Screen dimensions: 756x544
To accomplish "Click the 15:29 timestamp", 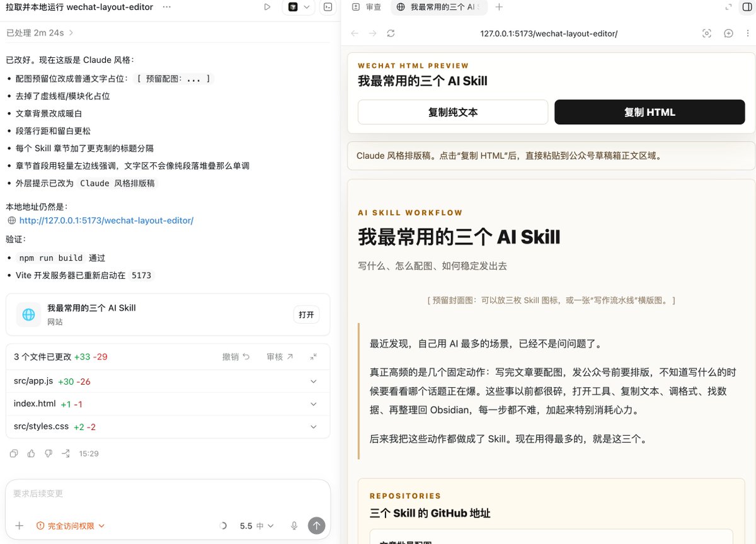I will (89, 453).
